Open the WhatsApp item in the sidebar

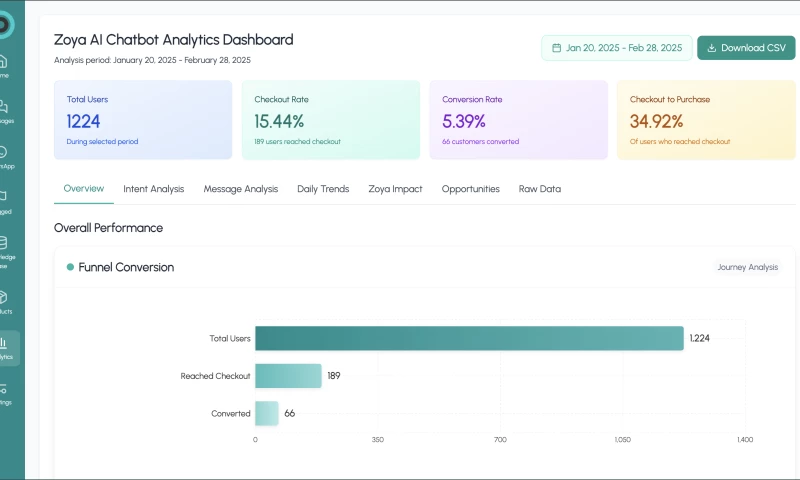tap(5, 157)
